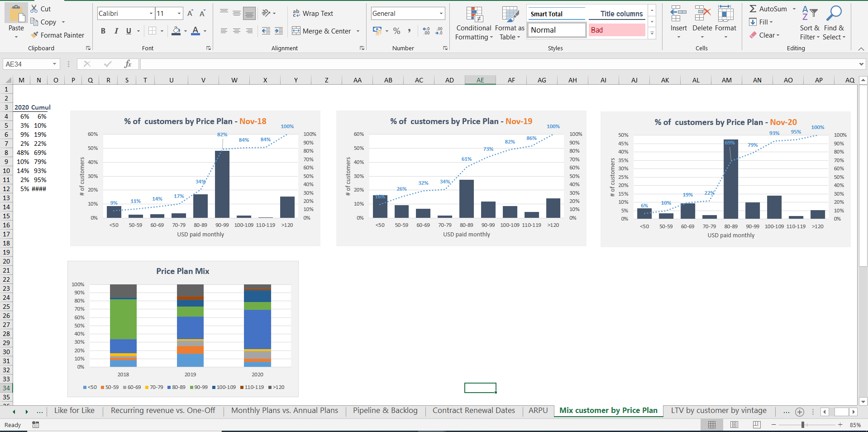Open Recurring revenue vs. One-Off sheet
Screen dimensions: 868x432
[x=163, y=410]
